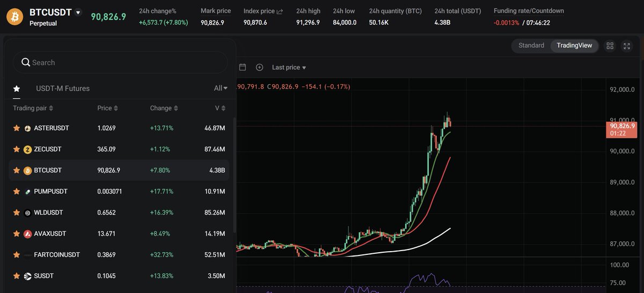This screenshot has height=293, width=644.
Task: Click the funding rate value -0.0013%
Action: [x=507, y=23]
